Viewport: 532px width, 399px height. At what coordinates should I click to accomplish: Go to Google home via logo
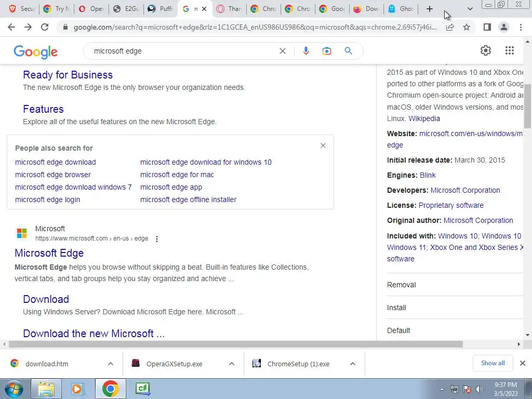(x=36, y=52)
